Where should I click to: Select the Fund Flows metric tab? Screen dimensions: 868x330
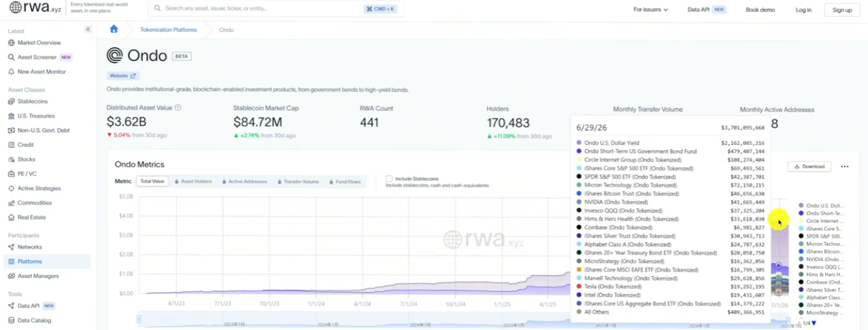pyautogui.click(x=344, y=181)
